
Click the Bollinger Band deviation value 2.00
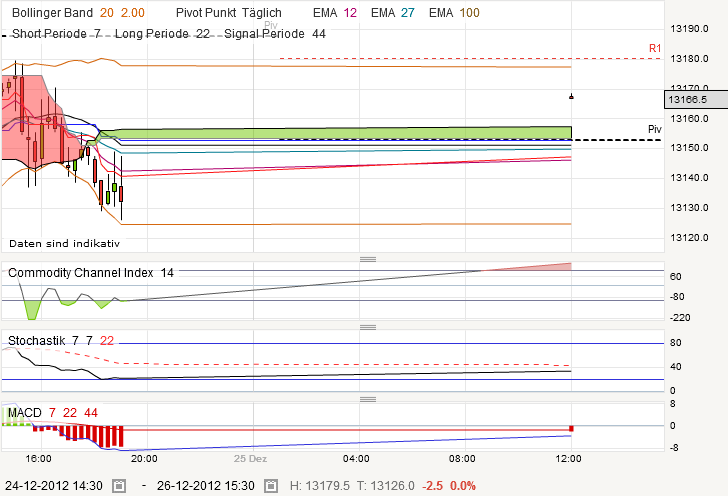click(x=133, y=13)
